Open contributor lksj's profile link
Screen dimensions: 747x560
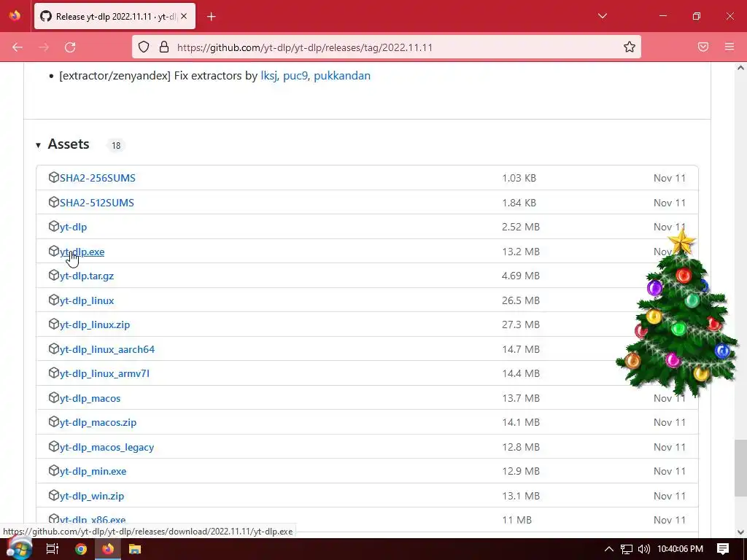pyautogui.click(x=268, y=76)
